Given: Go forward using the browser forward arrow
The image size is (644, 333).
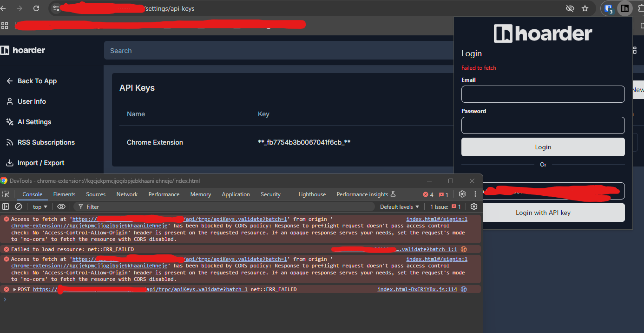Looking at the screenshot, I should 20,8.
